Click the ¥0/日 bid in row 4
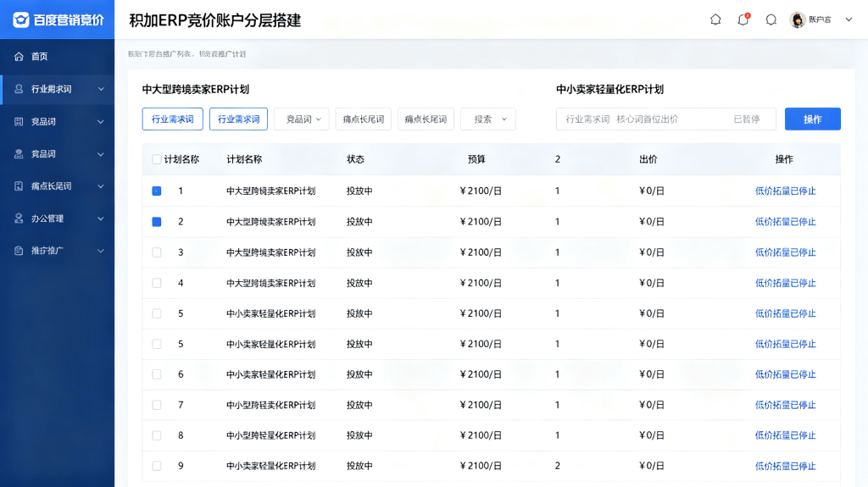Screen dimensions: 868x487 click(x=652, y=284)
